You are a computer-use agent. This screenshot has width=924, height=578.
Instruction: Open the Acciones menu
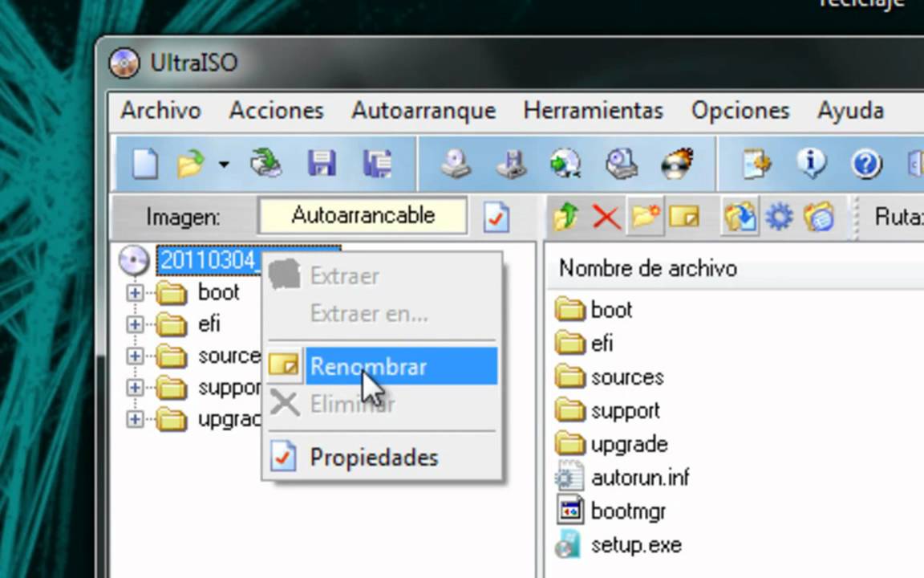277,110
